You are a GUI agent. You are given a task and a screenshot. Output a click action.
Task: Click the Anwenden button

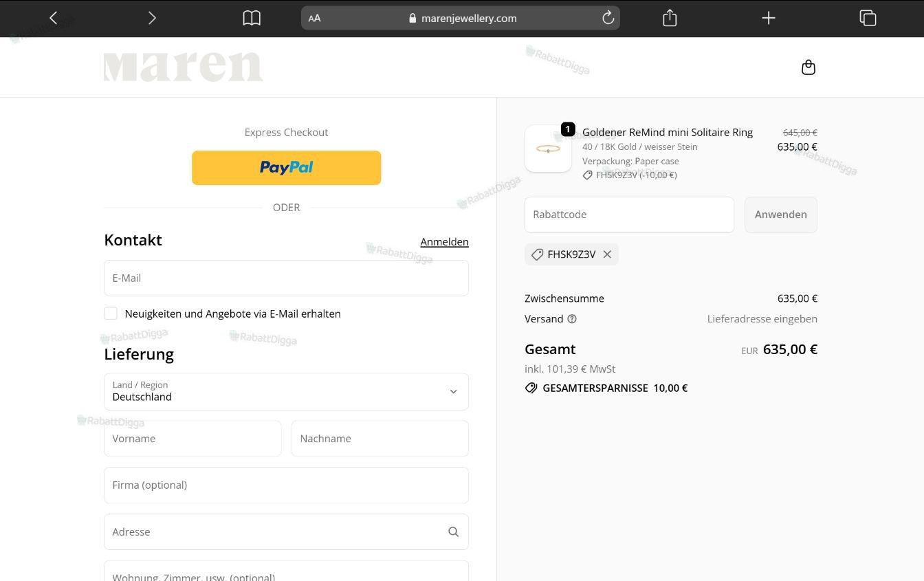coord(781,215)
